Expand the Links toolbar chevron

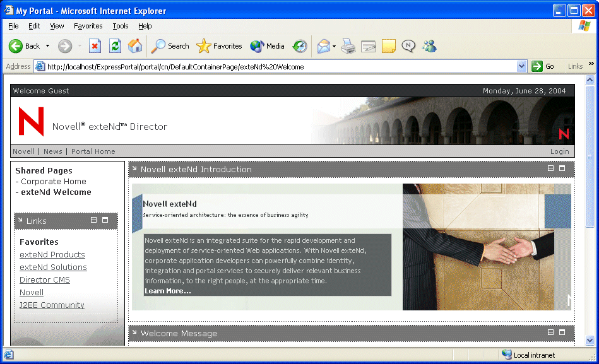[591, 64]
